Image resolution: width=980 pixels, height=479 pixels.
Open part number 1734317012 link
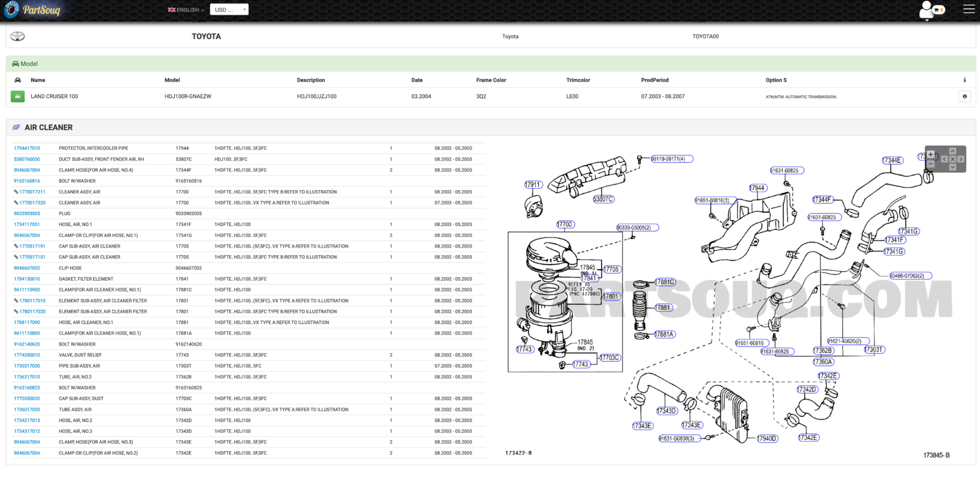pos(27,431)
